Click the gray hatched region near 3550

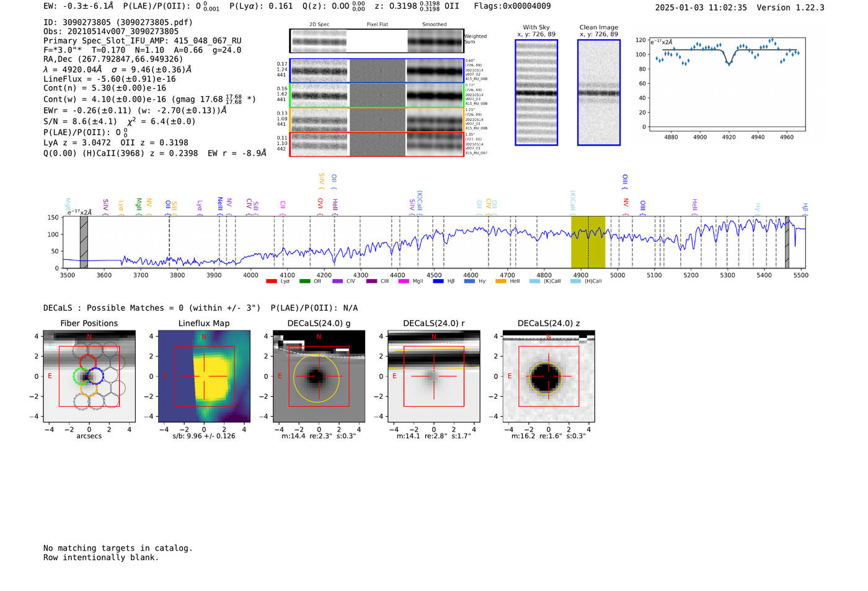(84, 242)
